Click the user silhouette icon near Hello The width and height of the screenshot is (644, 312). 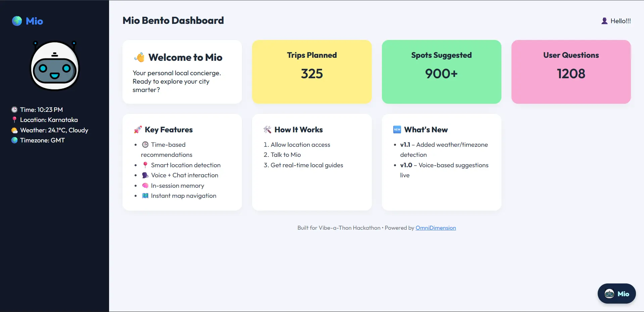pyautogui.click(x=604, y=20)
